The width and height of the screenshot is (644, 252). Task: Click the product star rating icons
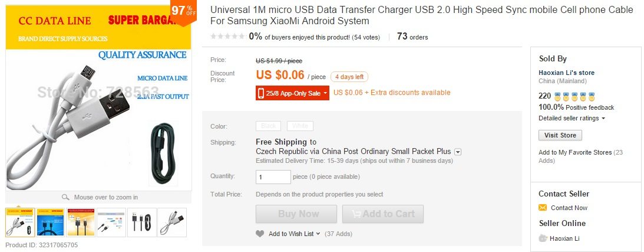(x=227, y=37)
